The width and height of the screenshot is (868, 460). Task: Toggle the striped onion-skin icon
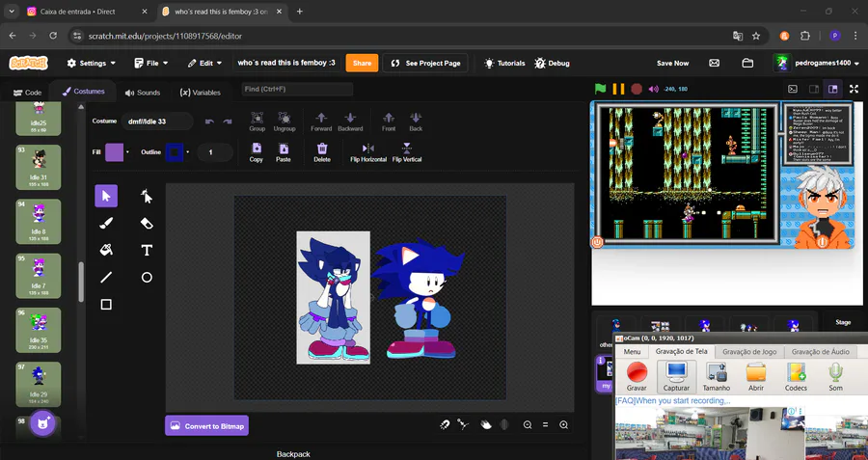pyautogui.click(x=503, y=424)
